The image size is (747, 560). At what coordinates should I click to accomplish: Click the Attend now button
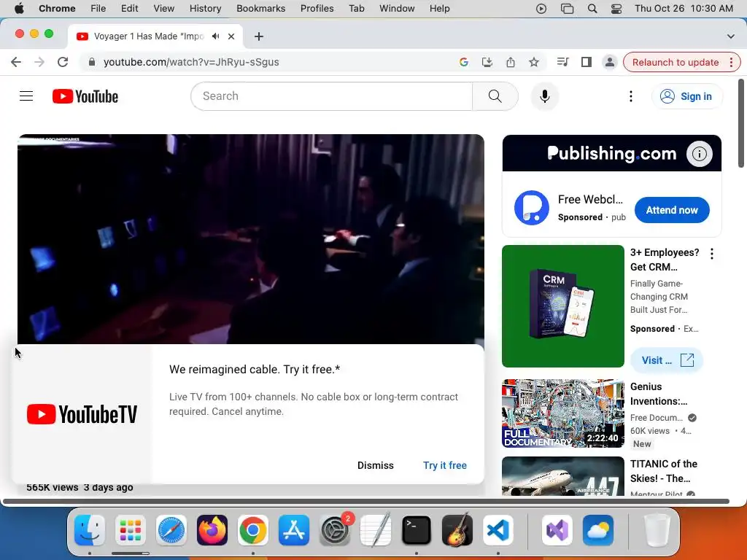[672, 210]
